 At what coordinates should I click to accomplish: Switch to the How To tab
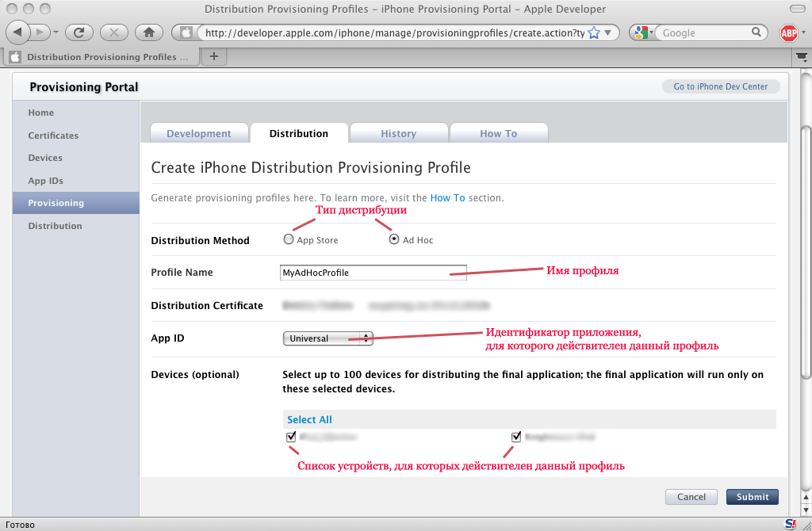(x=499, y=133)
